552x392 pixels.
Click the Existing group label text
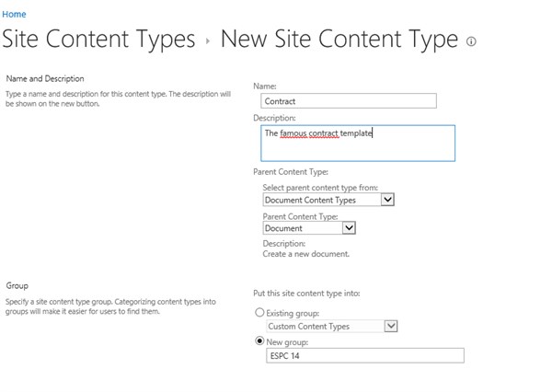pos(293,314)
